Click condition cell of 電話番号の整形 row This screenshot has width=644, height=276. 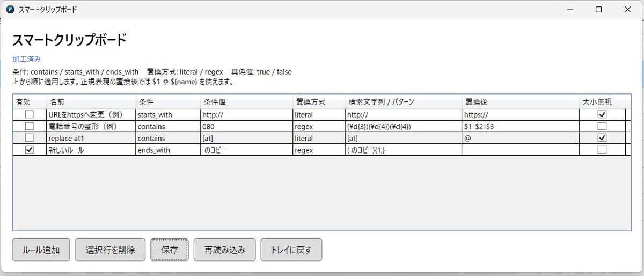point(168,126)
